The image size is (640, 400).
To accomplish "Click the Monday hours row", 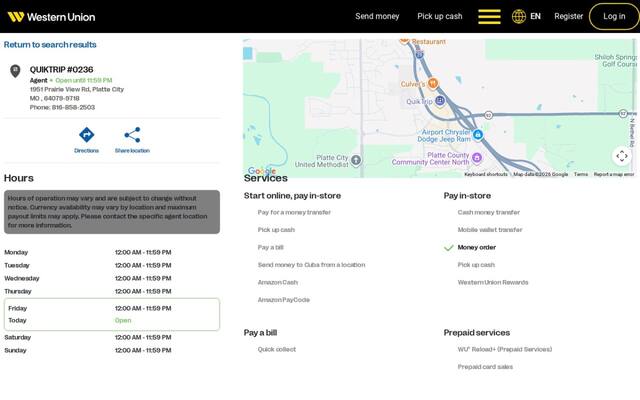I will click(x=112, y=252).
